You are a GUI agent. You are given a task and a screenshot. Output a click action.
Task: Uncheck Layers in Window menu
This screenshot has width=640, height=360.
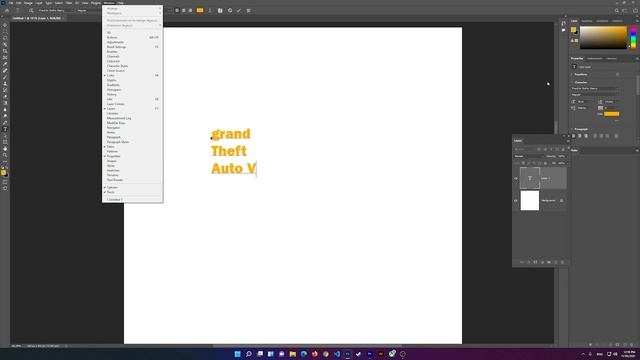(x=132, y=109)
